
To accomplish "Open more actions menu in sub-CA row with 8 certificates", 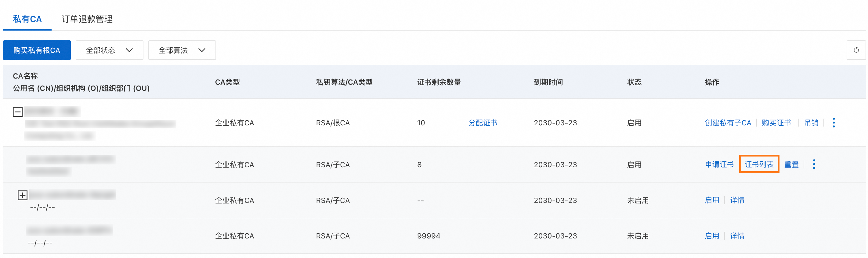I will tap(814, 164).
